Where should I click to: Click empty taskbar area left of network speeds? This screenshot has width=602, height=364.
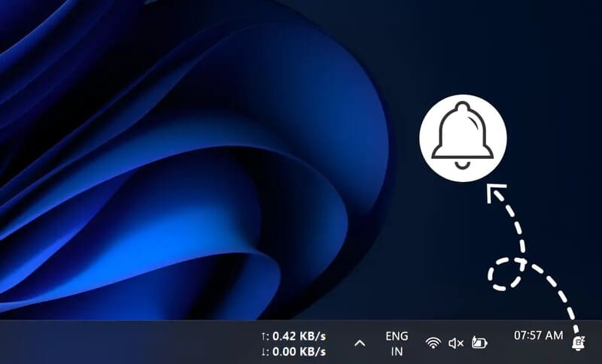click(x=126, y=342)
